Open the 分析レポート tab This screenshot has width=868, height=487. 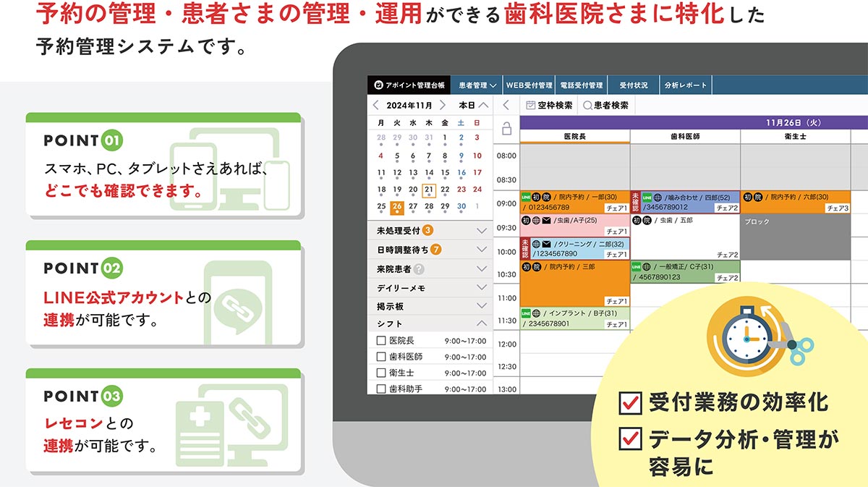coord(686,85)
